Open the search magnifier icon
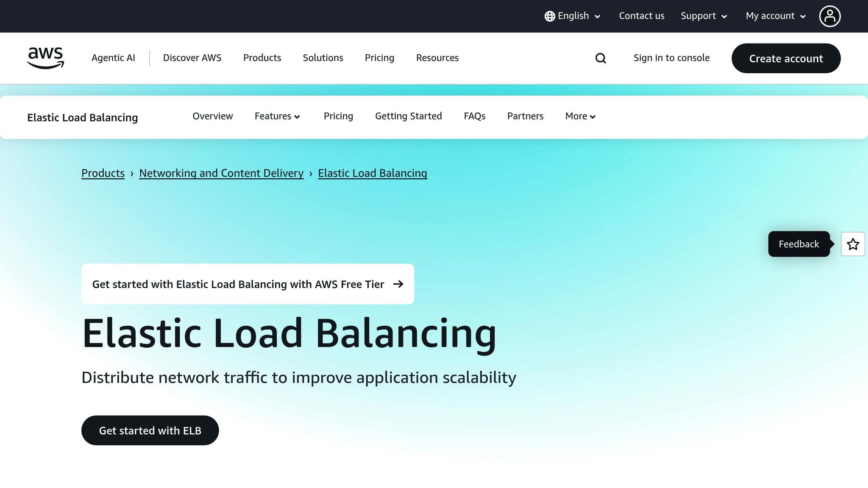This screenshot has height=488, width=868. coord(601,58)
